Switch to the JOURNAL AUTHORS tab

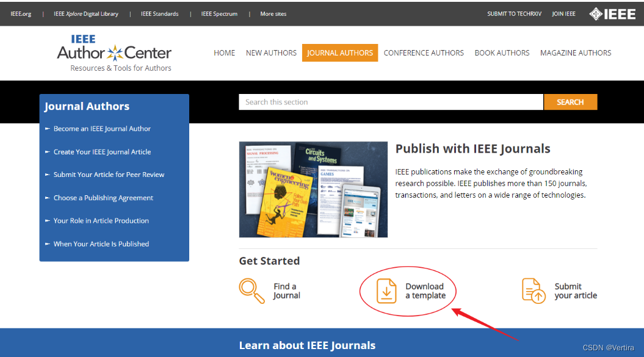tap(340, 53)
